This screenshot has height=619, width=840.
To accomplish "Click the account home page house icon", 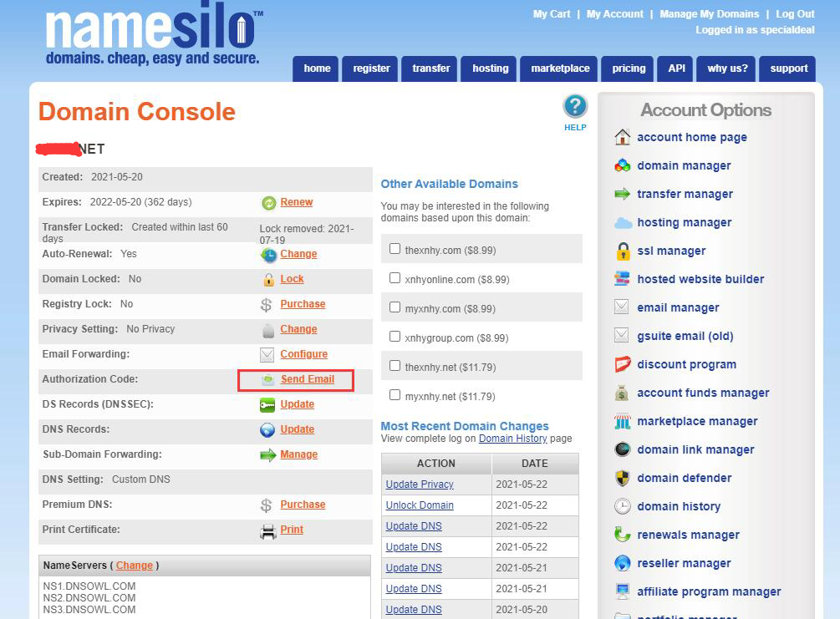I will (622, 137).
